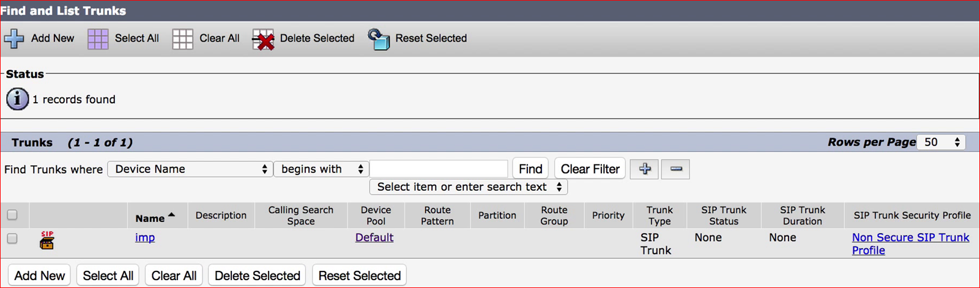Click the 1 records found status text
980x288 pixels.
[74, 99]
